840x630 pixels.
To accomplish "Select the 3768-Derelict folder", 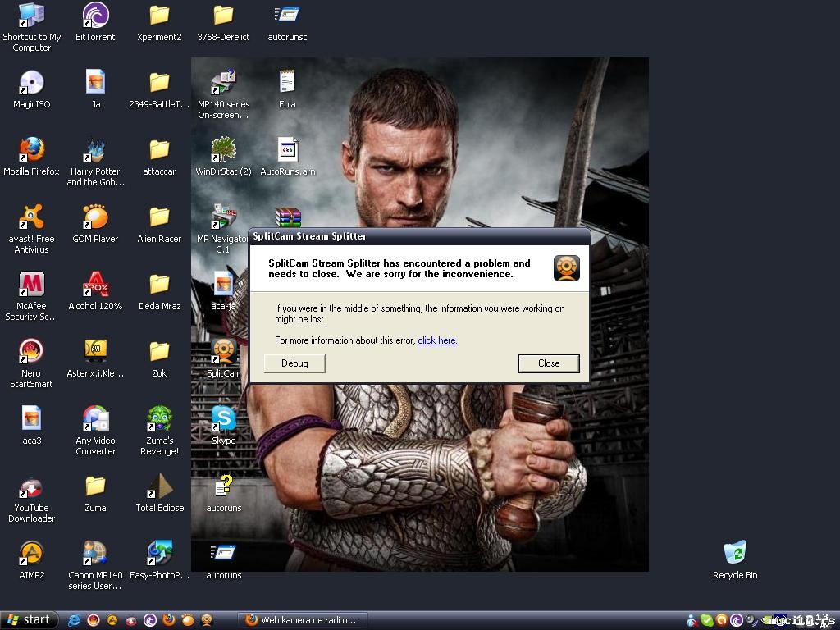I will (x=223, y=22).
